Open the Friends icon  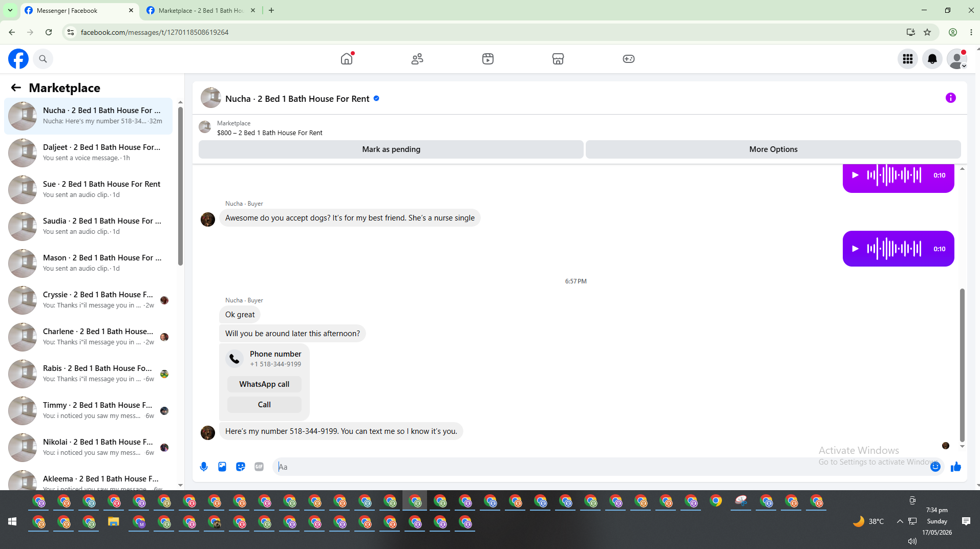[417, 59]
